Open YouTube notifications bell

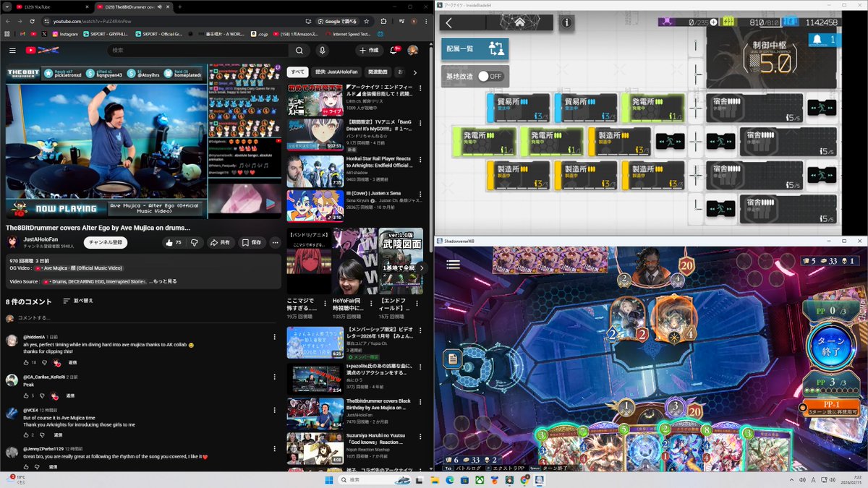click(394, 51)
